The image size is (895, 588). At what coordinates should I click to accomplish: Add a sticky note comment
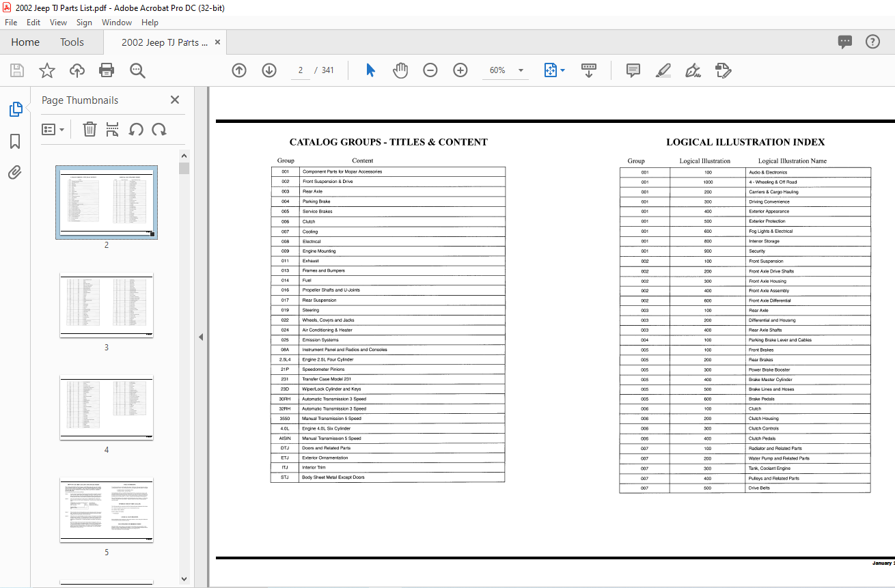633,70
